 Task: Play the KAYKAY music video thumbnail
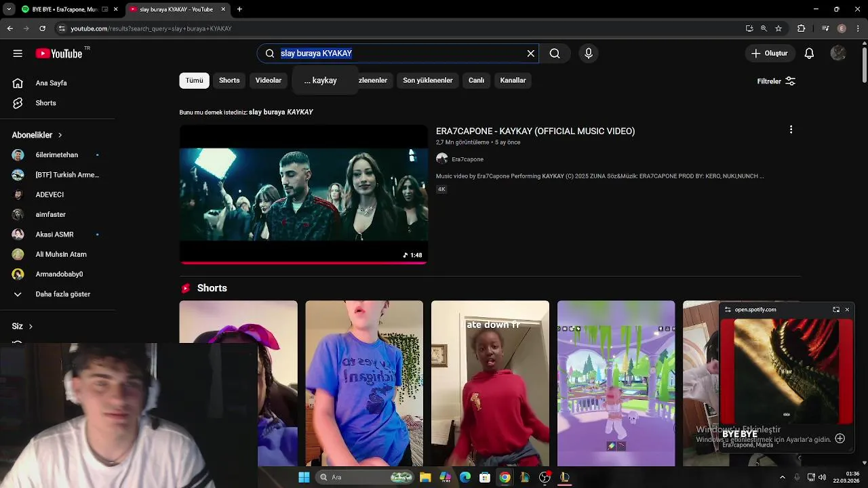pos(304,194)
